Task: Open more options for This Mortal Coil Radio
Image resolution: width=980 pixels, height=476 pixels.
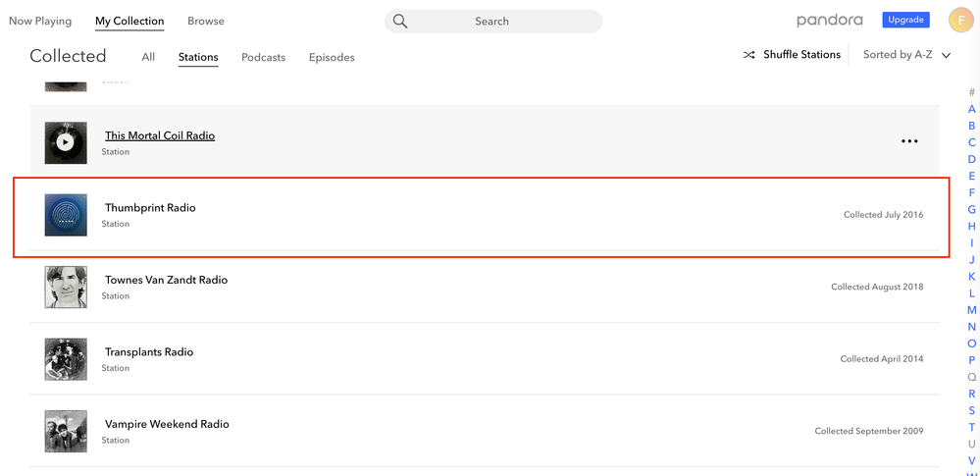Action: click(909, 141)
